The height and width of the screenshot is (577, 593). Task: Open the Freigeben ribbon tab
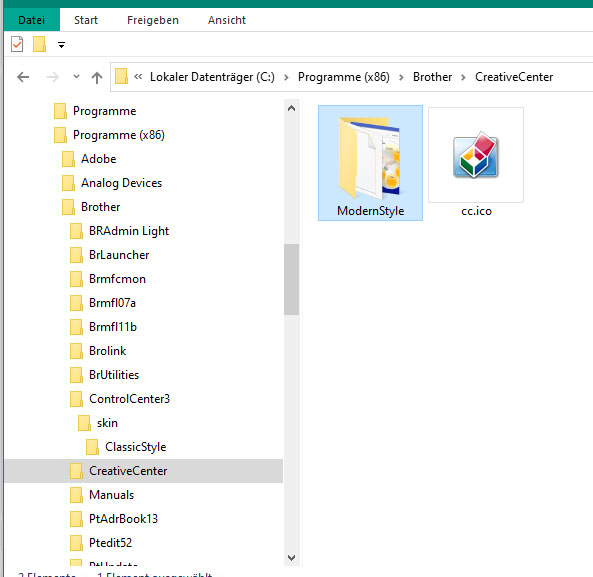153,20
